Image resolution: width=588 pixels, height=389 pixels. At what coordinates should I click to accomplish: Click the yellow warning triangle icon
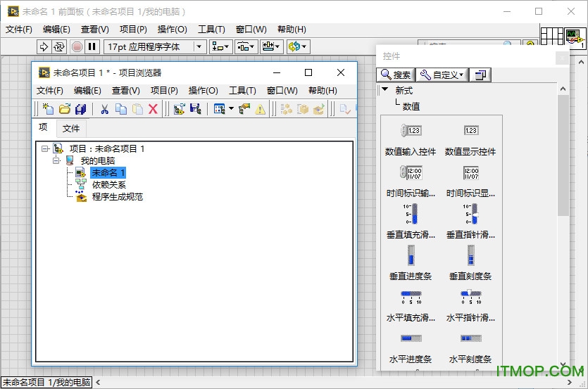click(261, 110)
